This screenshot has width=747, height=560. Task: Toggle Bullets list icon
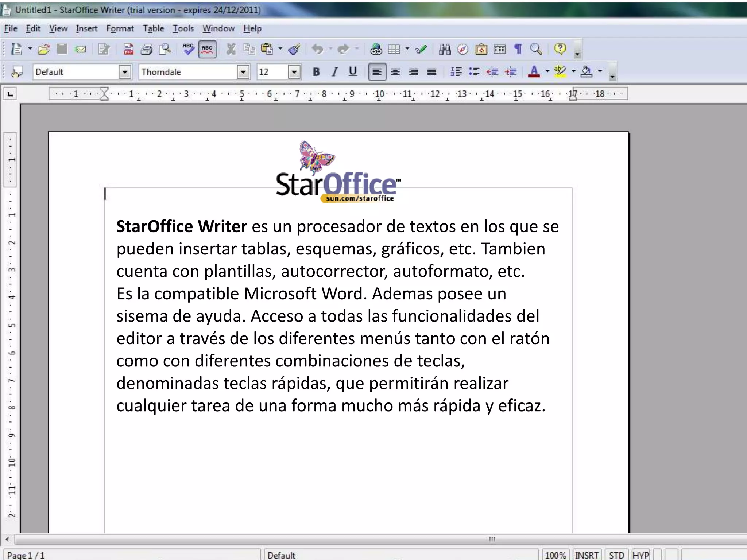click(474, 72)
